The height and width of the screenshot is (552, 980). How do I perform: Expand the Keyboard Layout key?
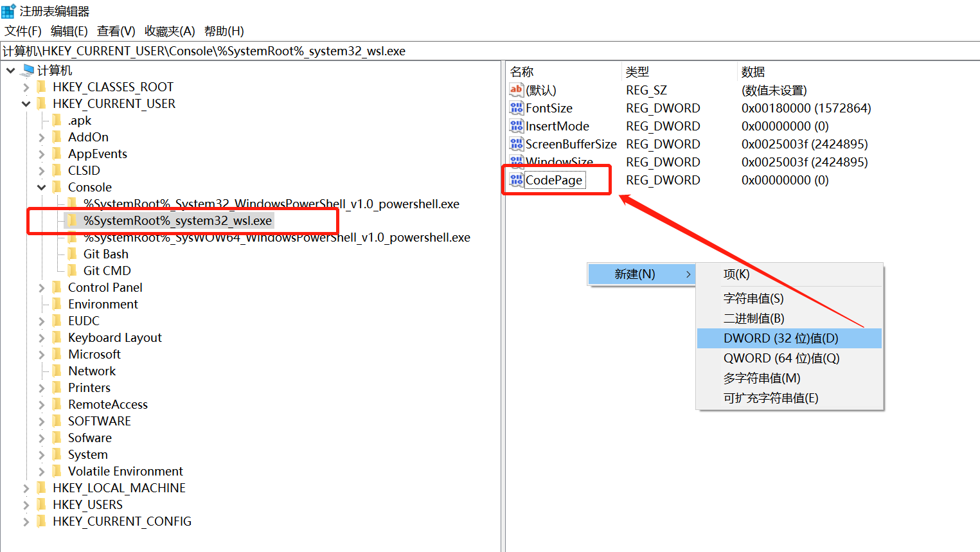42,337
